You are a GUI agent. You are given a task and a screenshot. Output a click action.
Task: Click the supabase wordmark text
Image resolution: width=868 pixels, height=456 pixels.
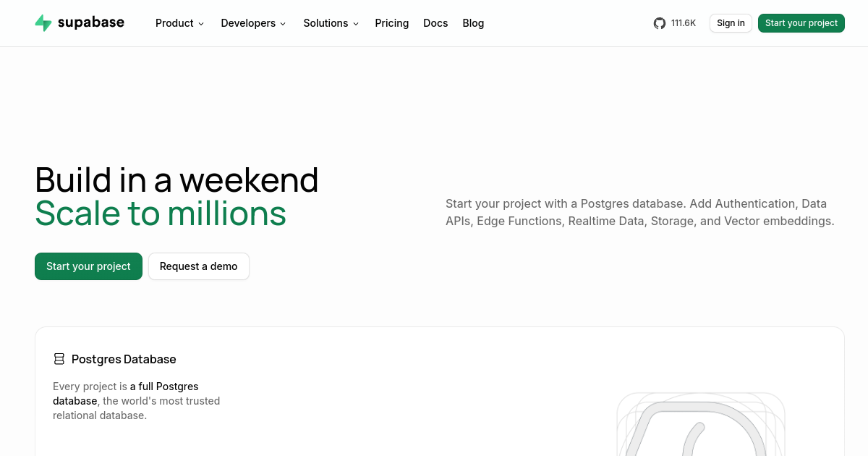click(91, 22)
